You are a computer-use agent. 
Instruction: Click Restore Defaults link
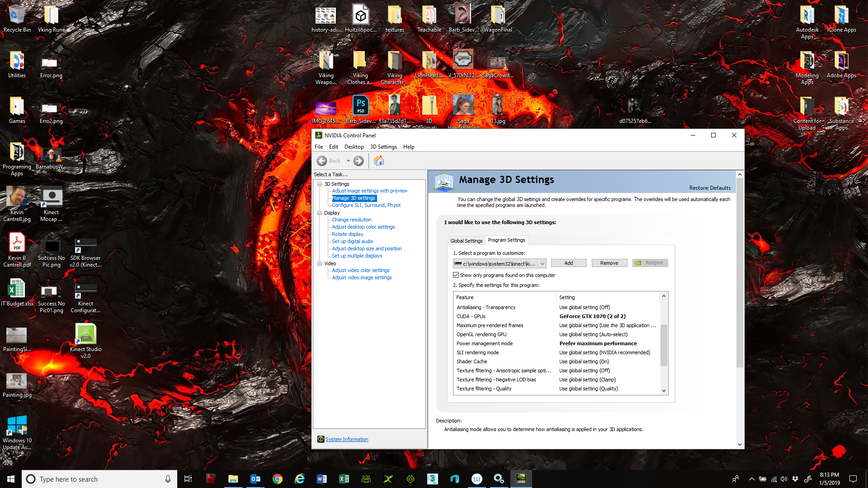tap(710, 188)
